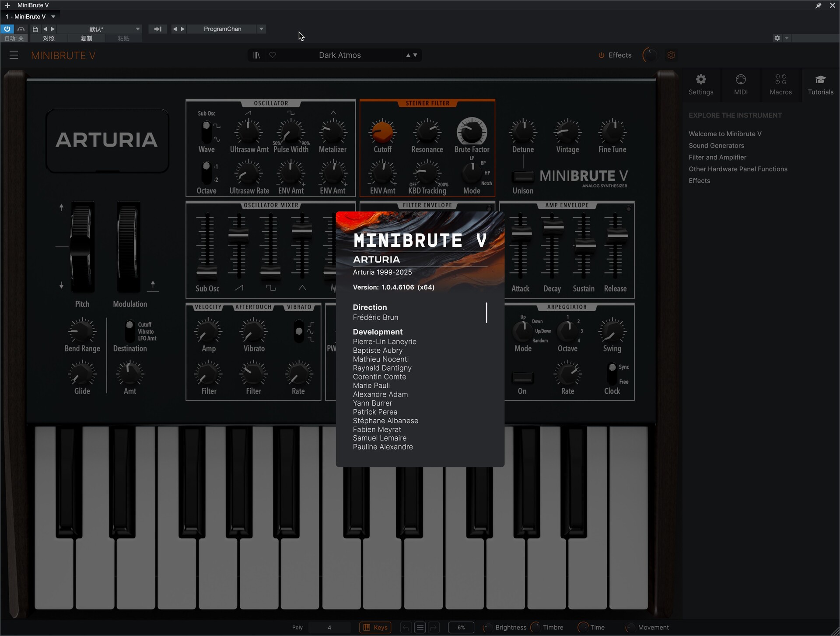Image resolution: width=840 pixels, height=636 pixels.
Task: Click the Redo arrow icon
Action: [x=434, y=628]
